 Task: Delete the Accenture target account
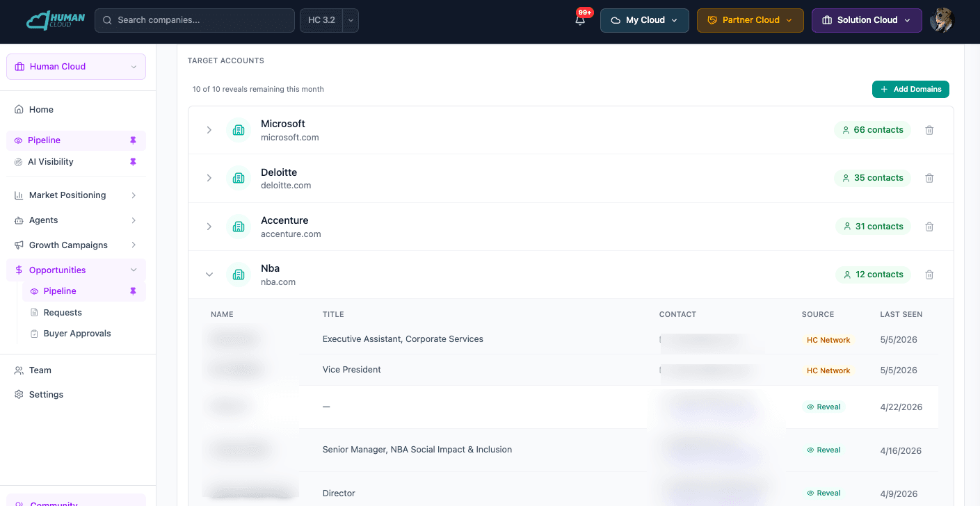[x=929, y=227]
